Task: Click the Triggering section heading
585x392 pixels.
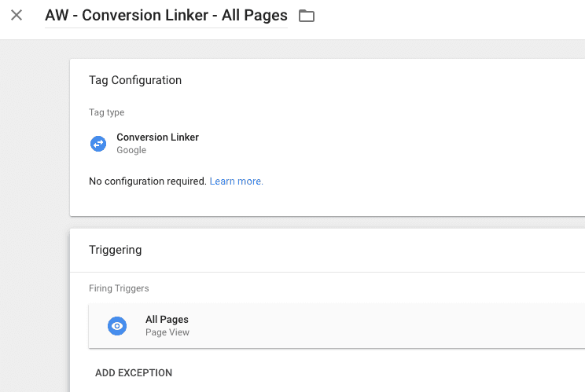Action: (115, 250)
